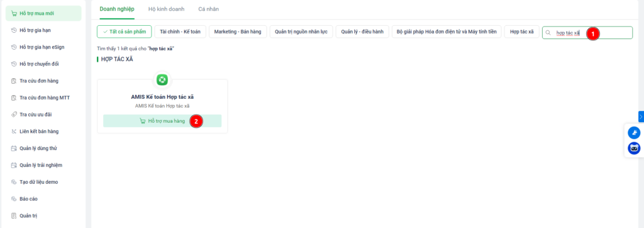Click the Tạo dữ liệu demo icon
The height and width of the screenshot is (228, 644).
tap(14, 182)
